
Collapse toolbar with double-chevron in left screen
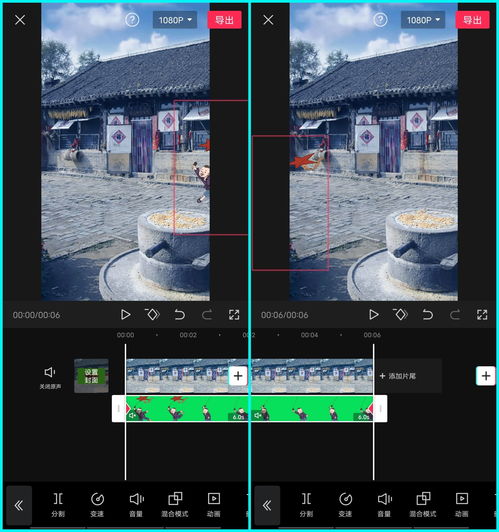point(19,506)
